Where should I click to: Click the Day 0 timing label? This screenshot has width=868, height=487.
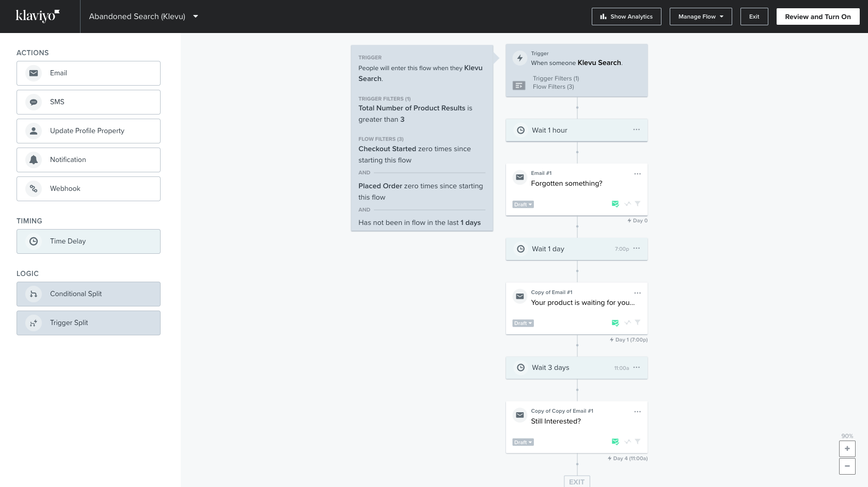pyautogui.click(x=638, y=221)
